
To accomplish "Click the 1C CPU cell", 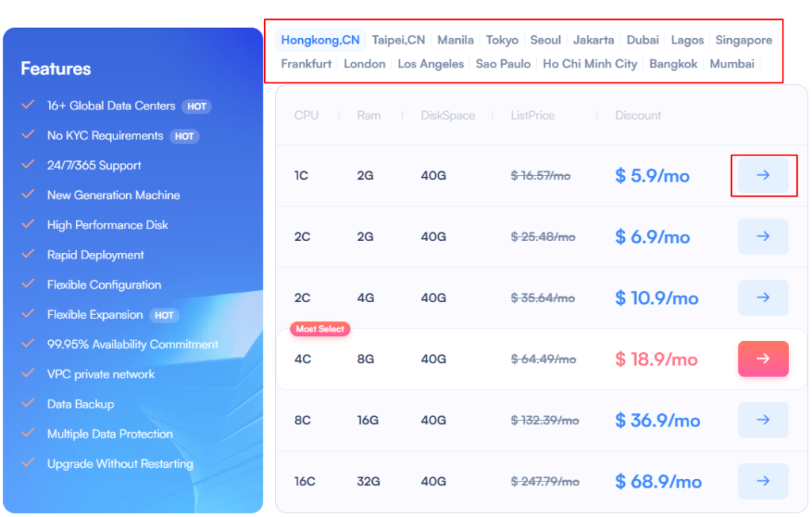I will click(301, 175).
